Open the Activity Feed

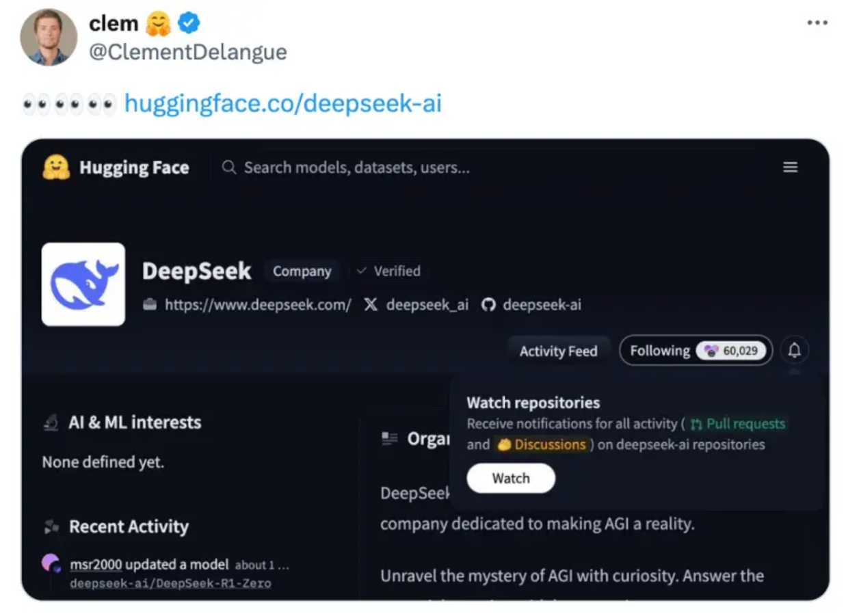(x=558, y=351)
